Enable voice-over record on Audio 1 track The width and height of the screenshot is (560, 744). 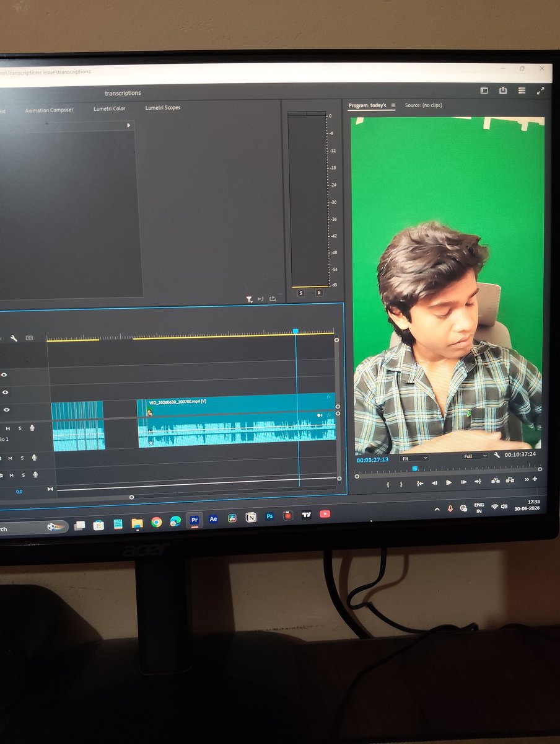(32, 428)
